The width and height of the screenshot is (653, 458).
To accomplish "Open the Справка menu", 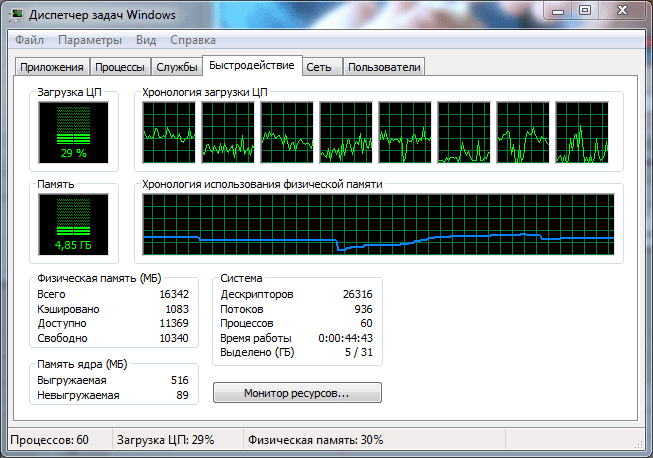I will point(193,40).
